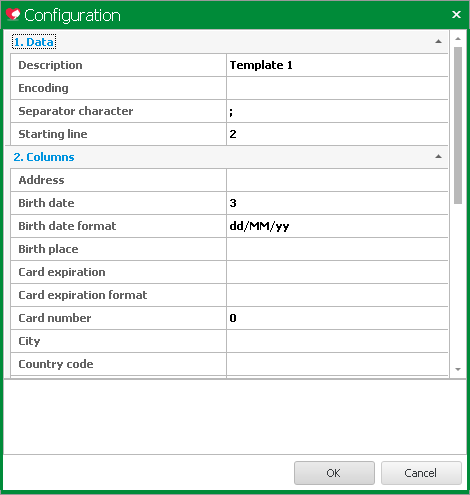Select the 2. Columns section header

pos(44,157)
